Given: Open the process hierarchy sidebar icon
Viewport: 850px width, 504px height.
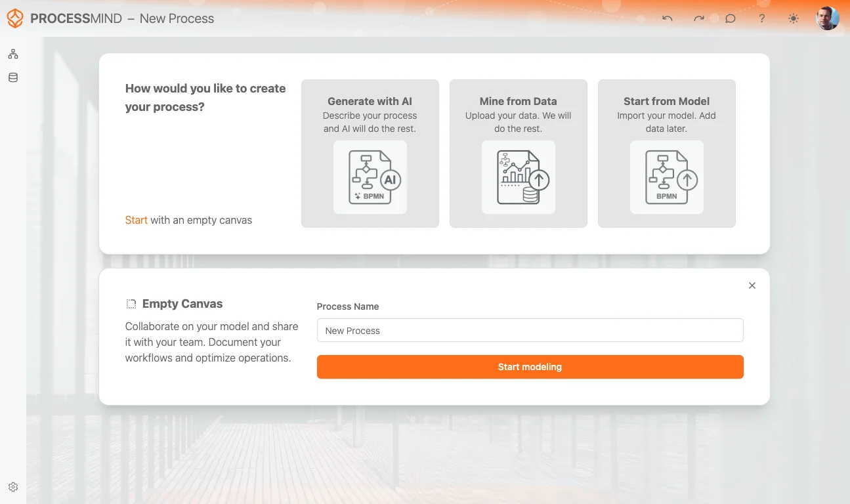Looking at the screenshot, I should pos(13,54).
